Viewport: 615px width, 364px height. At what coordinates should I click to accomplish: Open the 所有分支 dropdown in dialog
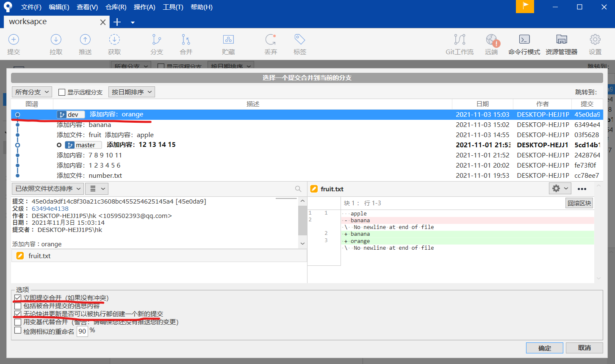32,92
